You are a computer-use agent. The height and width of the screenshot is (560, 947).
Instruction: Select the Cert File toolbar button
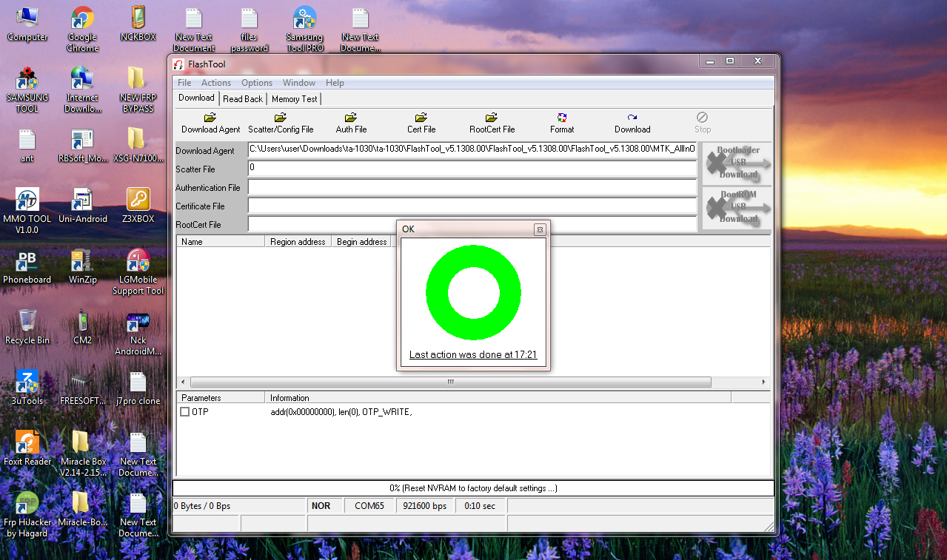pos(421,123)
